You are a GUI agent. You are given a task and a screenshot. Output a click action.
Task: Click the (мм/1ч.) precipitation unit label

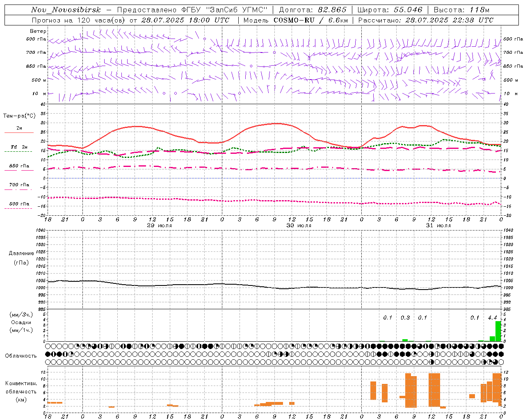pos(21,330)
